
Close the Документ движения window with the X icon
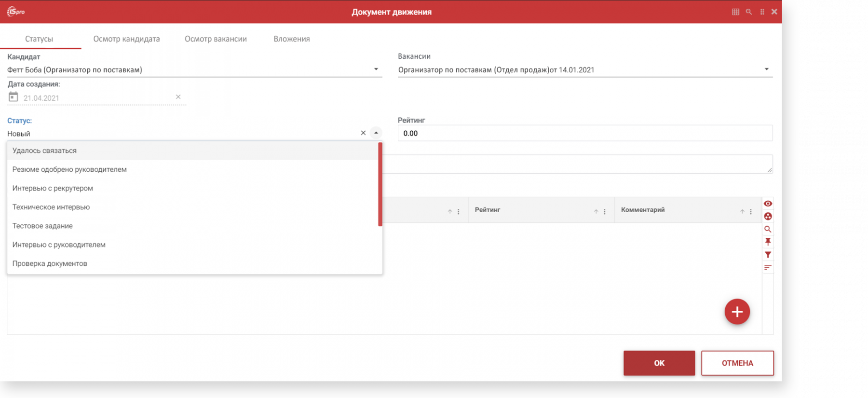click(x=774, y=12)
